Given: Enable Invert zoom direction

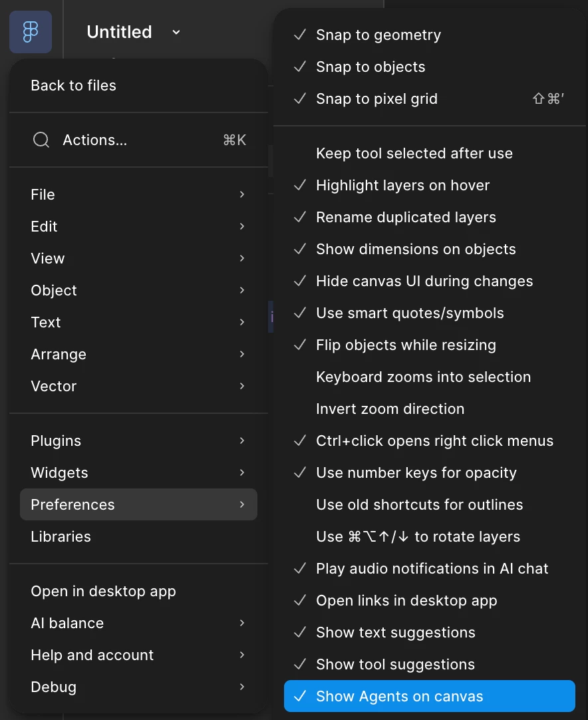Looking at the screenshot, I should pyautogui.click(x=429, y=409).
